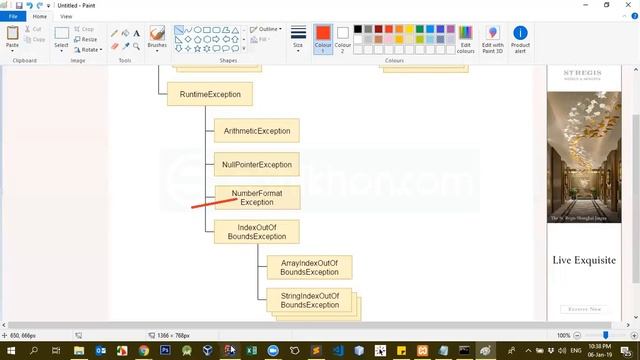Select the Fill with colour bucket tool
640x360 pixels.
[125, 33]
